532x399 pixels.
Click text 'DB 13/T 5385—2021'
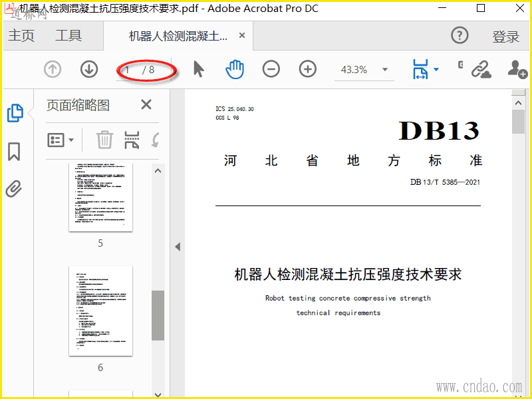coord(445,182)
